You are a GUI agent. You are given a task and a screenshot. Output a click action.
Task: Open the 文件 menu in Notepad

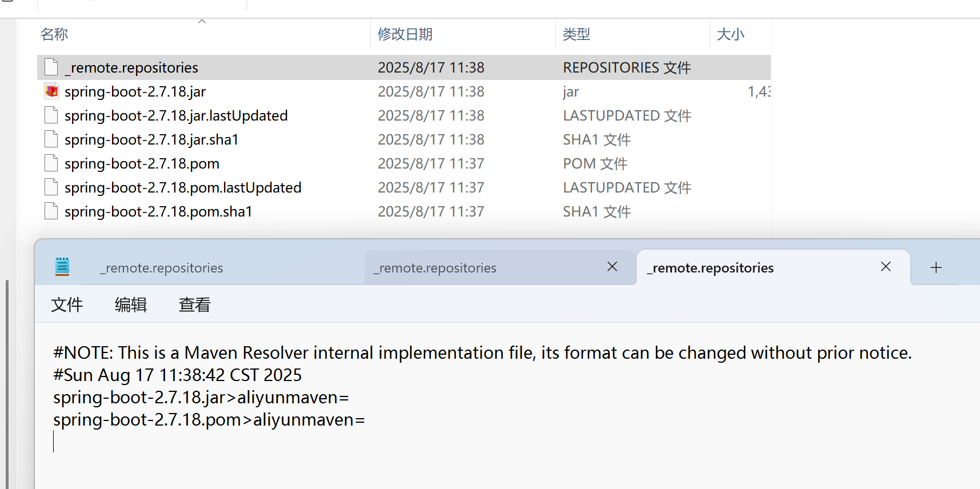tap(67, 304)
